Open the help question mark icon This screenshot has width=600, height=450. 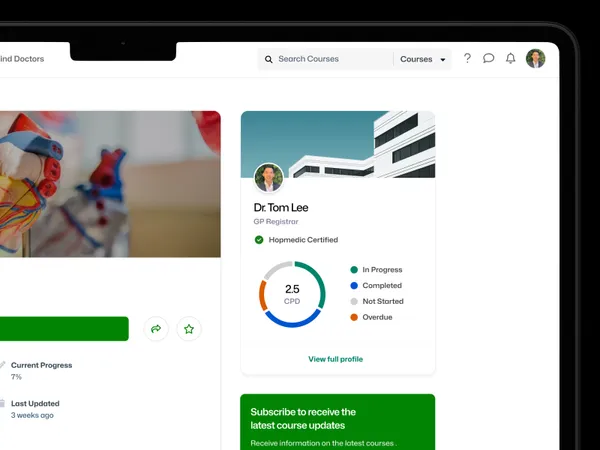(x=467, y=59)
